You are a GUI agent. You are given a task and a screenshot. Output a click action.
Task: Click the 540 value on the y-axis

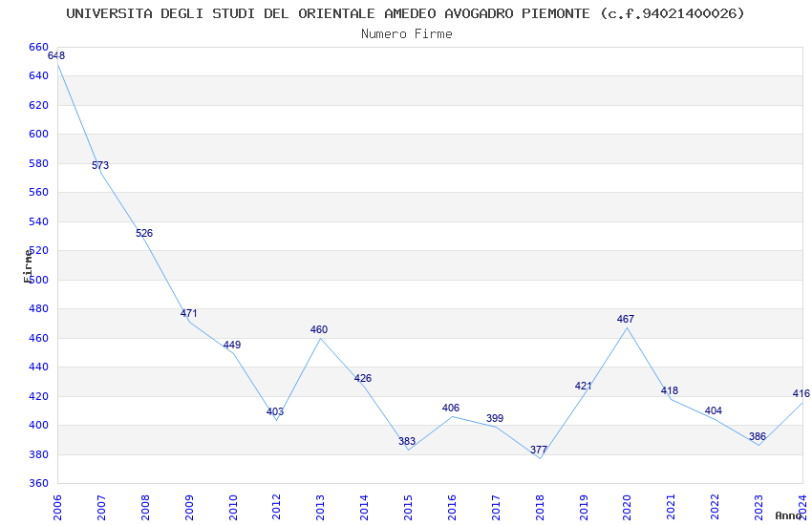click(x=39, y=221)
